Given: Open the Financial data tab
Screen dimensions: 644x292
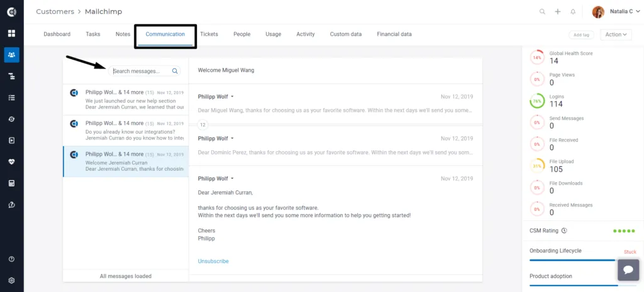Looking at the screenshot, I should (394, 35).
